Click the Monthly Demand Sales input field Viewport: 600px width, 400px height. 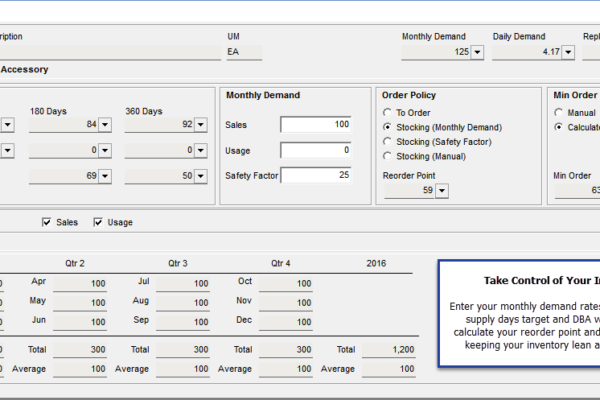coord(316,125)
